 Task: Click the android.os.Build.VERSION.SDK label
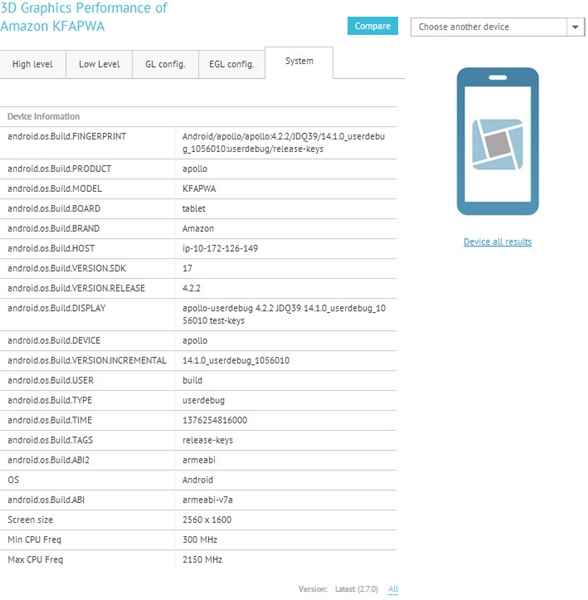(67, 268)
